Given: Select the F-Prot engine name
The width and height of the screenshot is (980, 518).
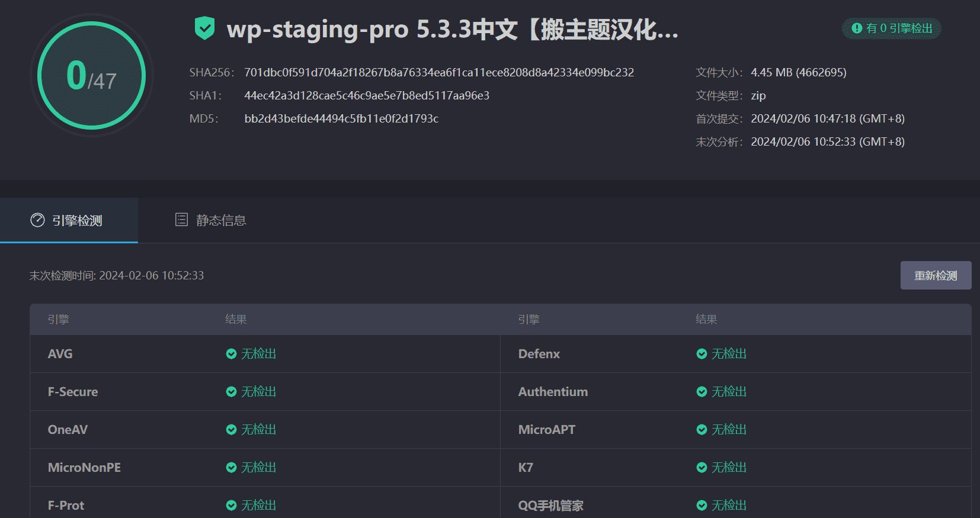Looking at the screenshot, I should coord(66,506).
